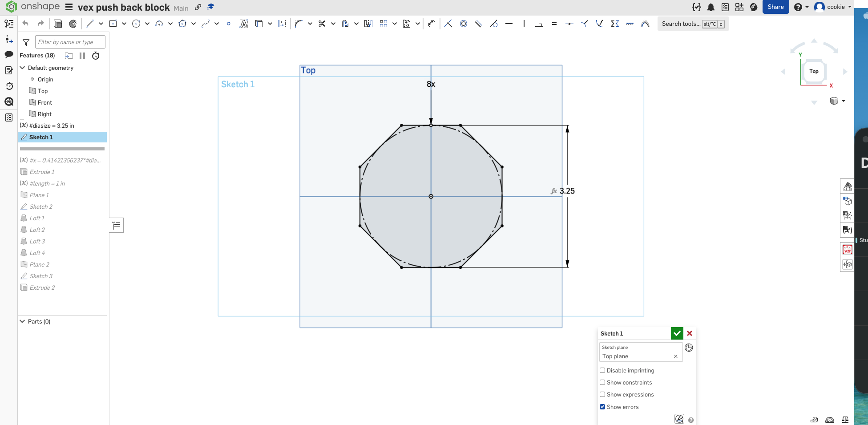Apply the Equal constraint
868x425 pixels.
click(554, 24)
